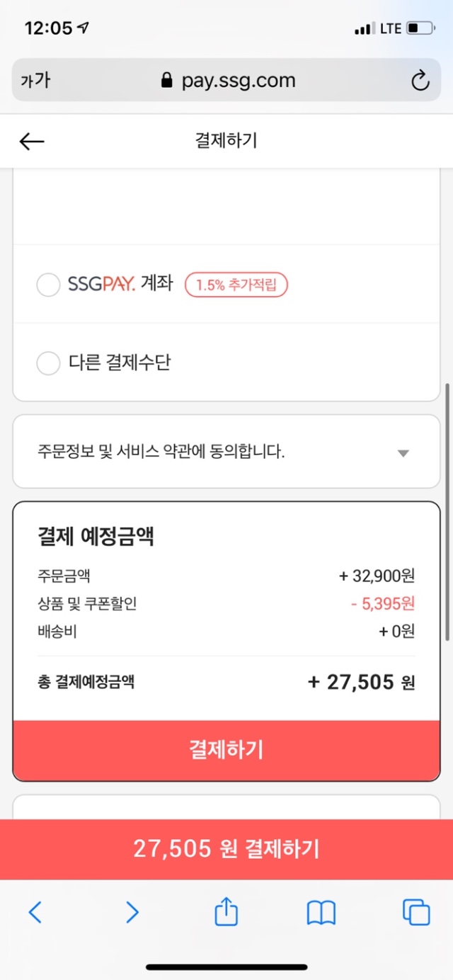Tap the 1.5% 추가적립 badge
453x980 pixels.
[x=236, y=285]
